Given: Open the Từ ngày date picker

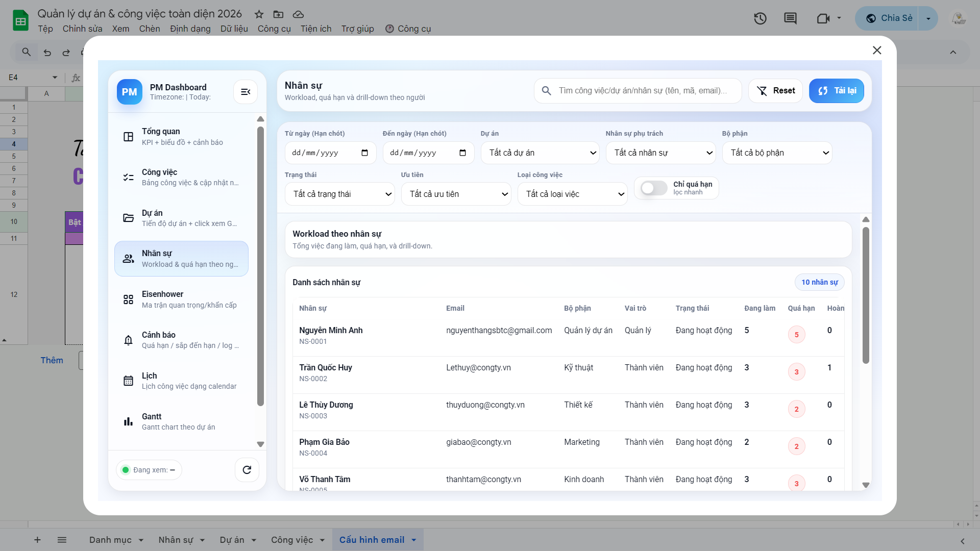Looking at the screenshot, I should (x=364, y=153).
